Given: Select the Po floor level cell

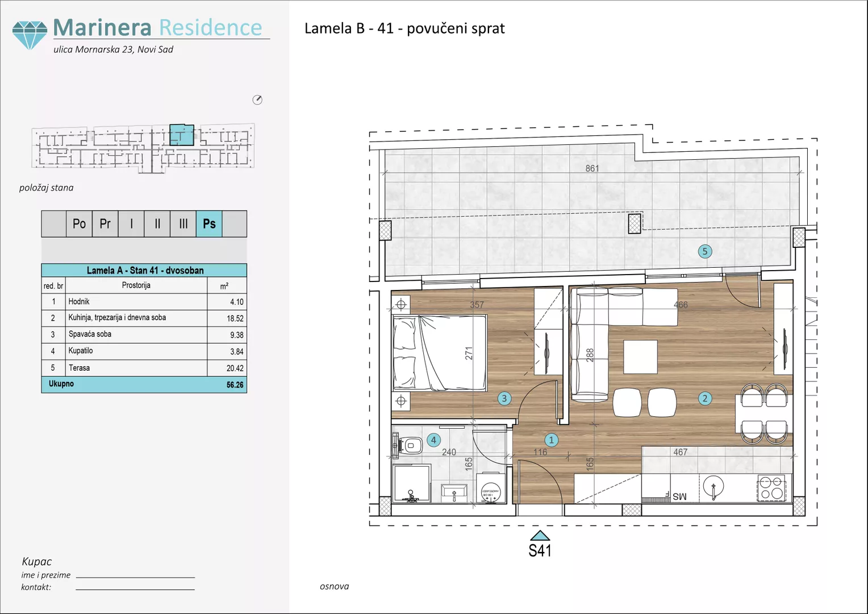Looking at the screenshot, I should (79, 224).
